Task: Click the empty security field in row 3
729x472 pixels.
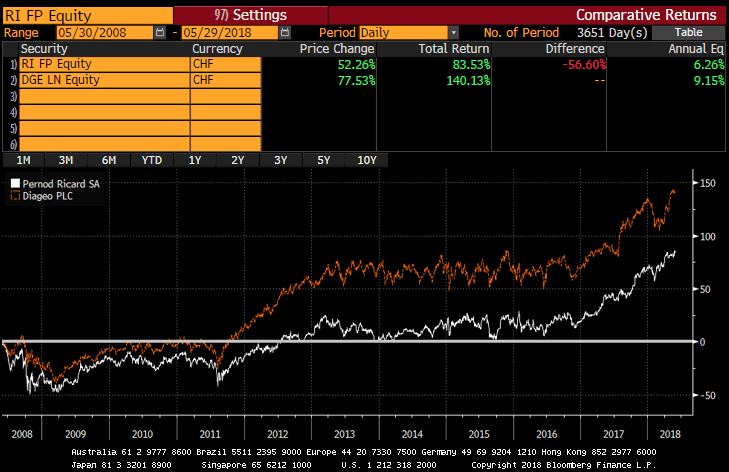Action: pyautogui.click(x=104, y=96)
